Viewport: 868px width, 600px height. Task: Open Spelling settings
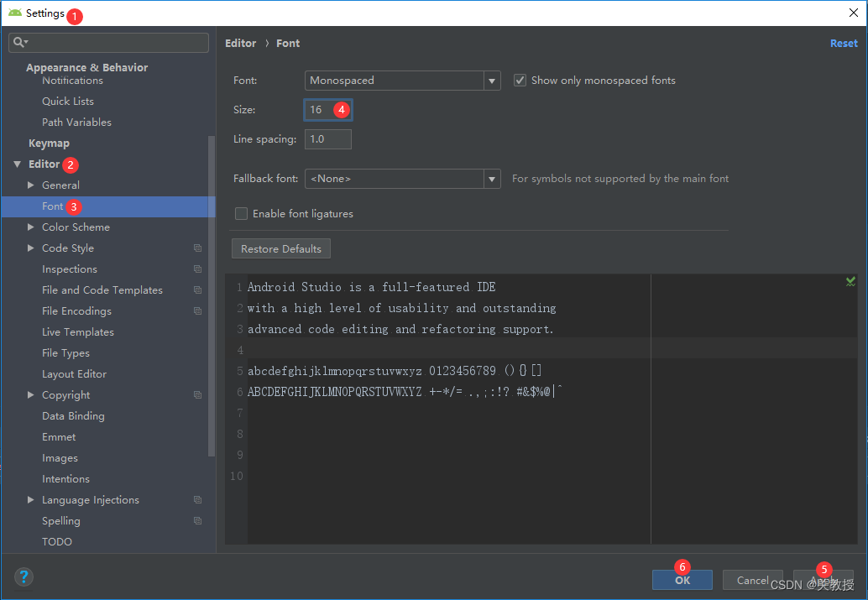(x=61, y=521)
